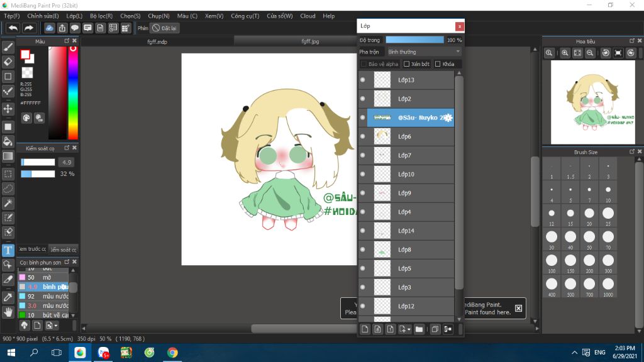
Task: Pop out the Hoa tiêu navigator panel
Action: [631, 41]
